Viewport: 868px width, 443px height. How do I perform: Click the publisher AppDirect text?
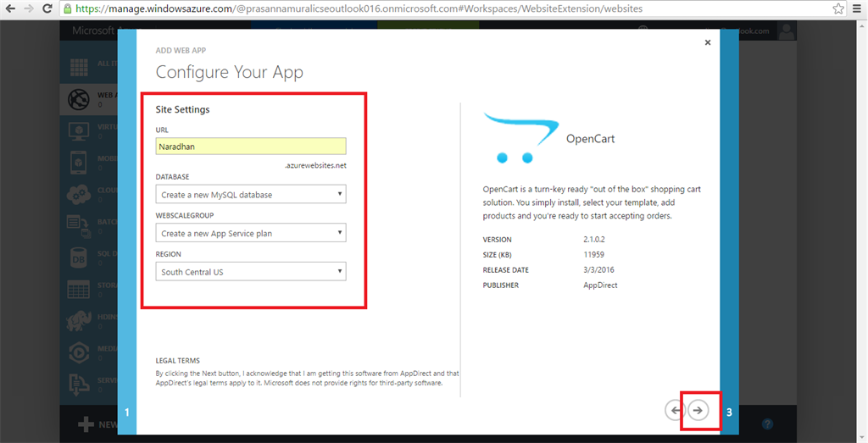point(600,285)
